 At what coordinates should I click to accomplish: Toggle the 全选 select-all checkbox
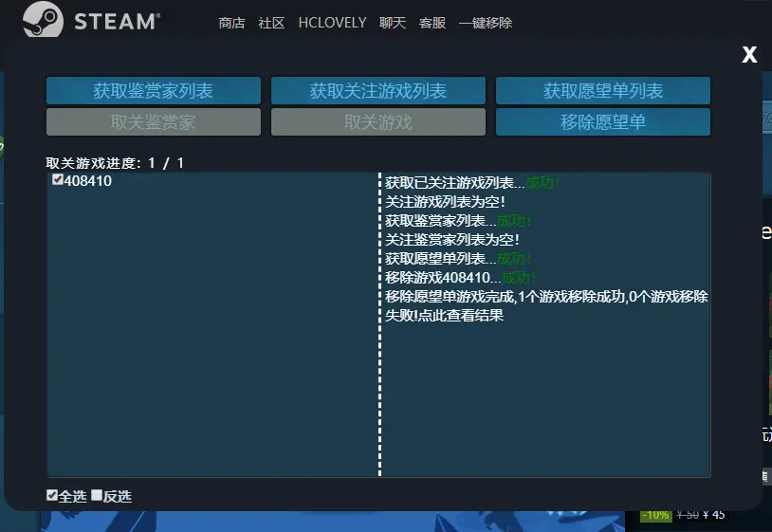tap(52, 495)
